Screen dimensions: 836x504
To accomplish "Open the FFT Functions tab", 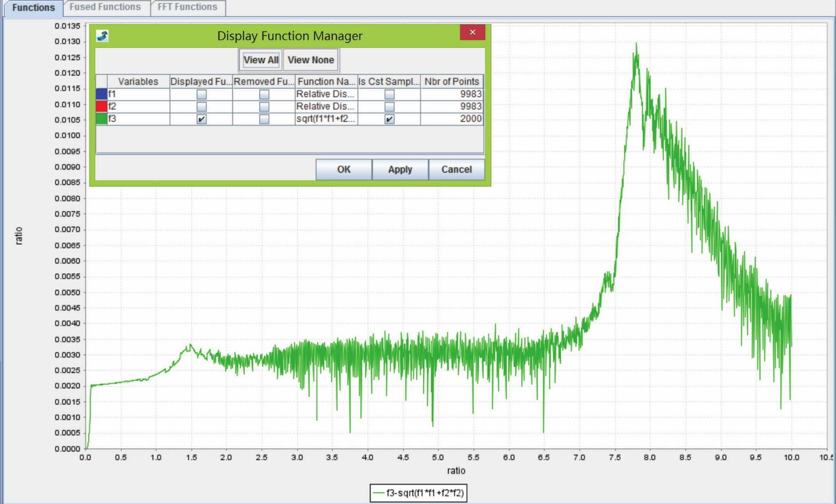I will point(187,7).
